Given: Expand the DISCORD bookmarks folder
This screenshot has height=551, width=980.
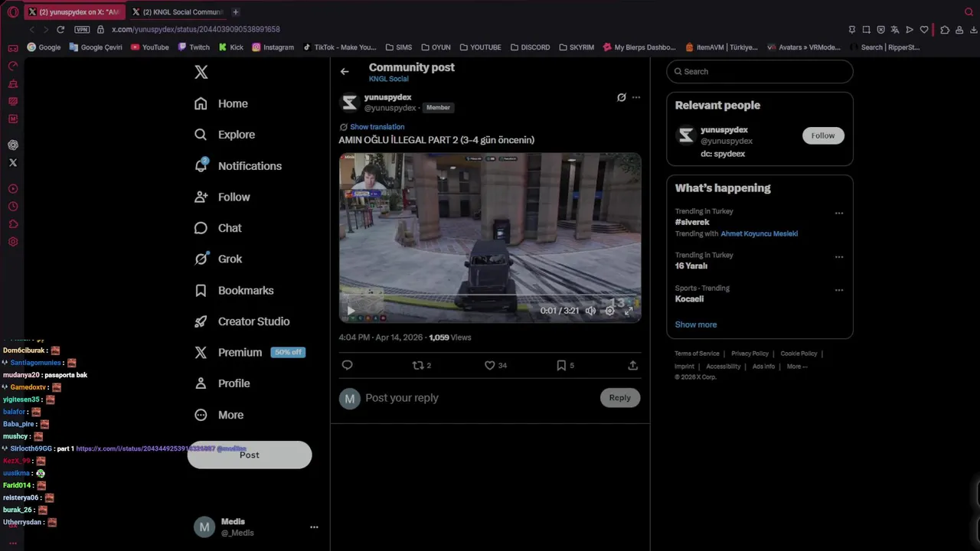Looking at the screenshot, I should tap(530, 47).
